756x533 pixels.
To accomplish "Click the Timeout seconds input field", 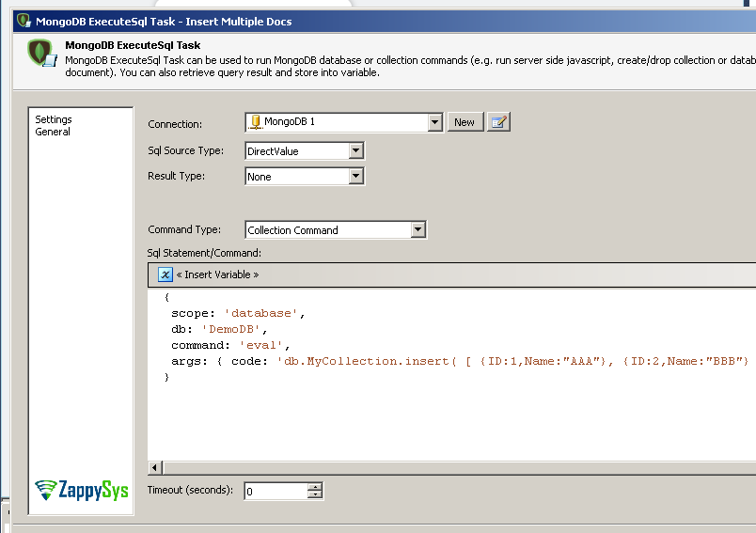I will coord(276,491).
